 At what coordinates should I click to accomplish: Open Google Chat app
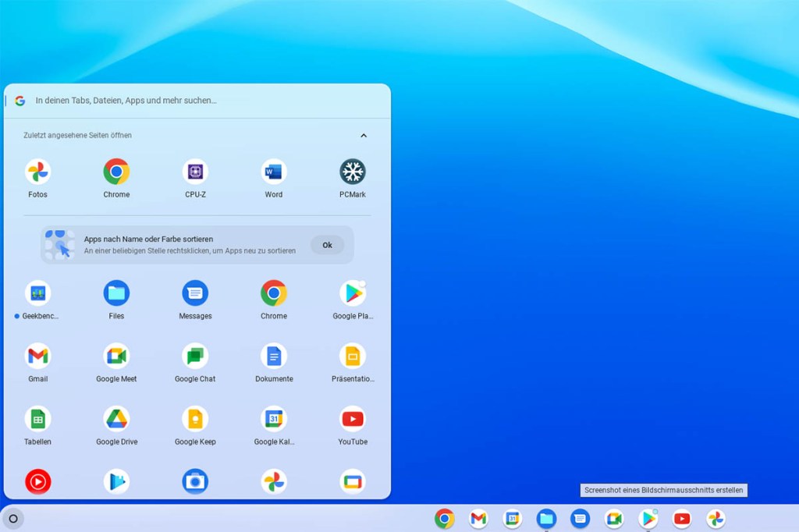click(x=195, y=356)
